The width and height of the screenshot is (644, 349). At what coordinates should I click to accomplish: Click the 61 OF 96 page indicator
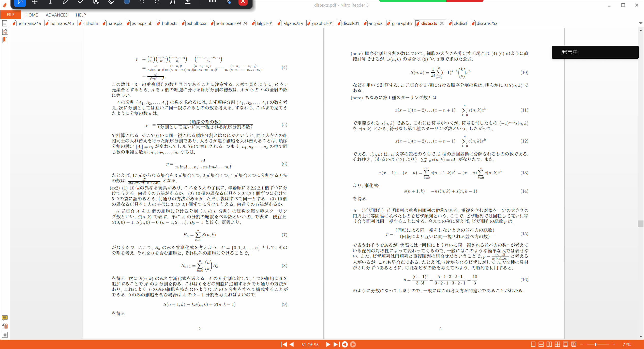[x=310, y=345]
